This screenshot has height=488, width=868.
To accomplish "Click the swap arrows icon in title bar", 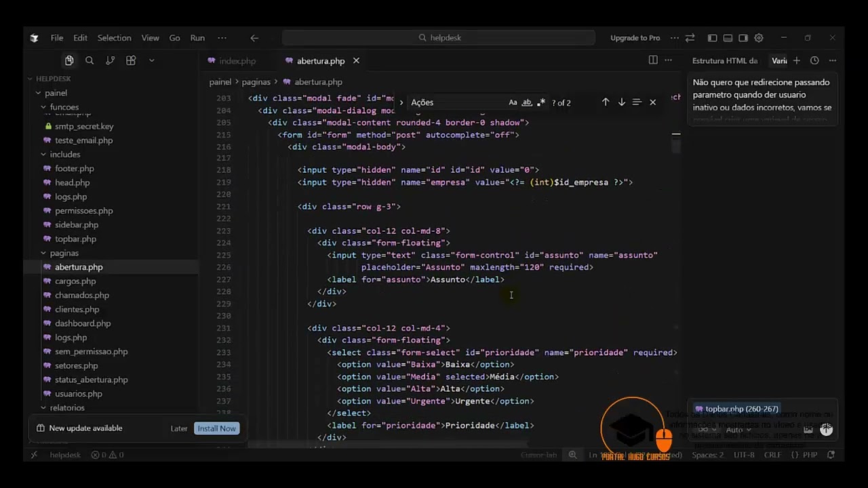I will point(690,38).
